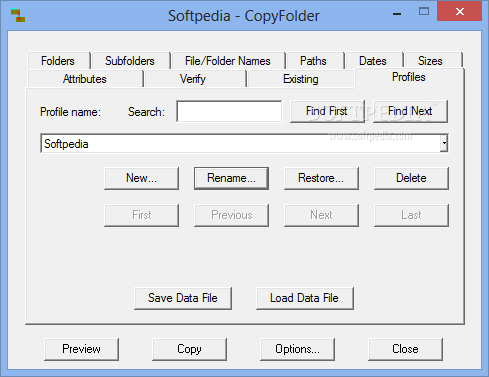
Task: Delete the current profile
Action: click(x=411, y=178)
